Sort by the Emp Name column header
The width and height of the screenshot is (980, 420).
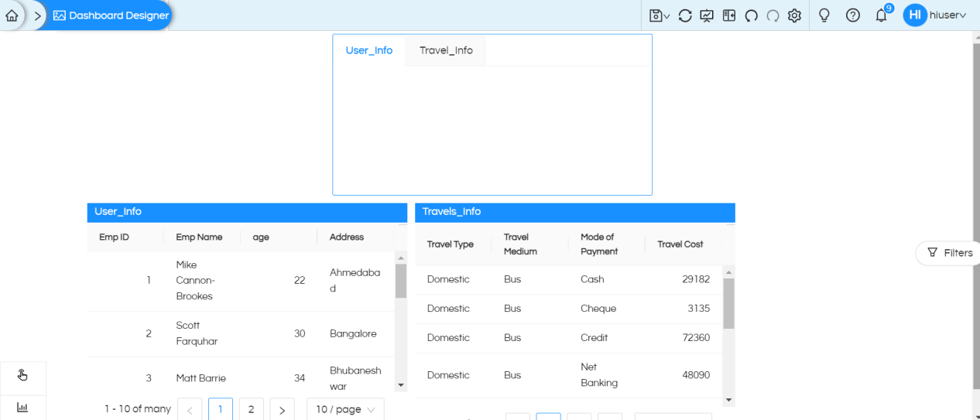tap(202, 237)
